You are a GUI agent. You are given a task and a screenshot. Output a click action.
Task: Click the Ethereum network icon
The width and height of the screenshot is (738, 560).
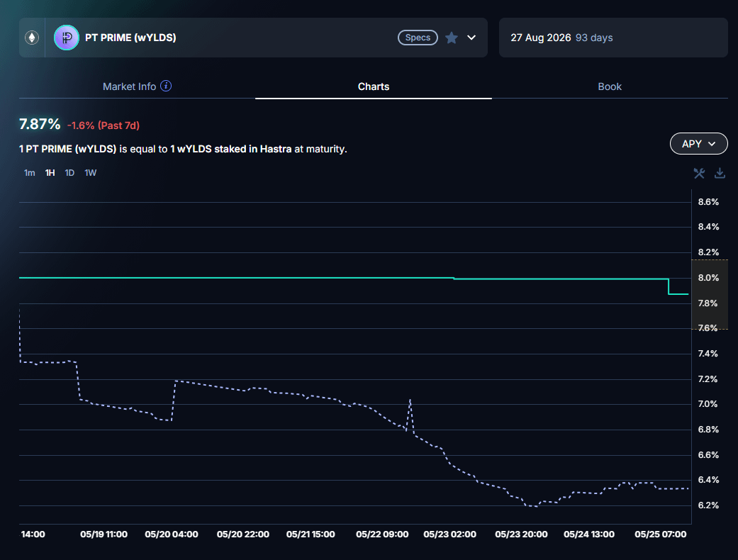[x=32, y=38]
